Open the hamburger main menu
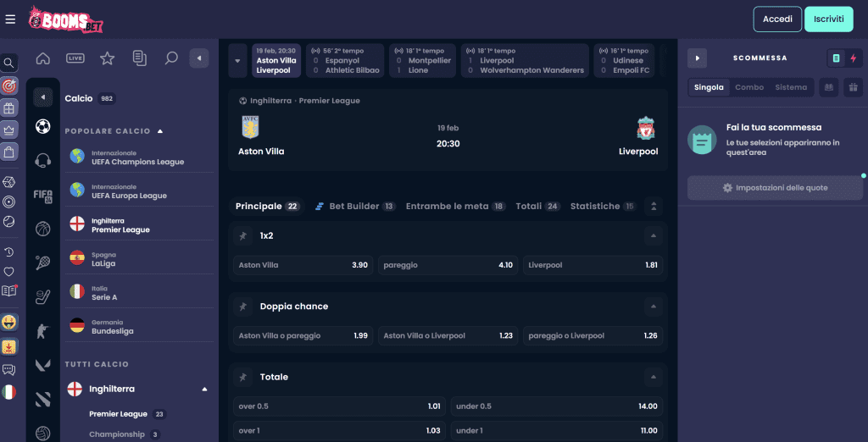868x442 pixels. pyautogui.click(x=10, y=19)
